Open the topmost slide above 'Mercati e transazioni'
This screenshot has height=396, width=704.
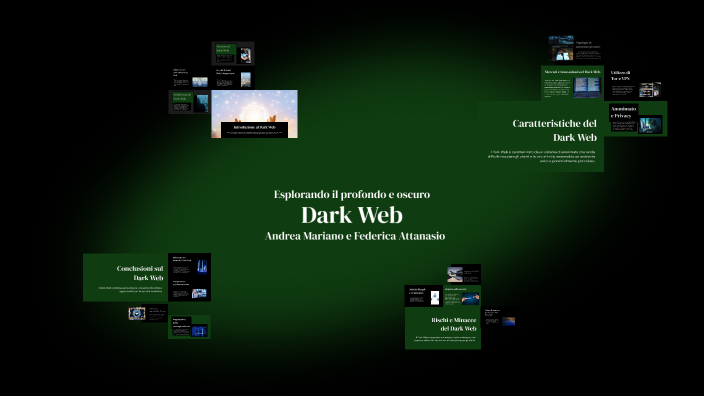575,48
